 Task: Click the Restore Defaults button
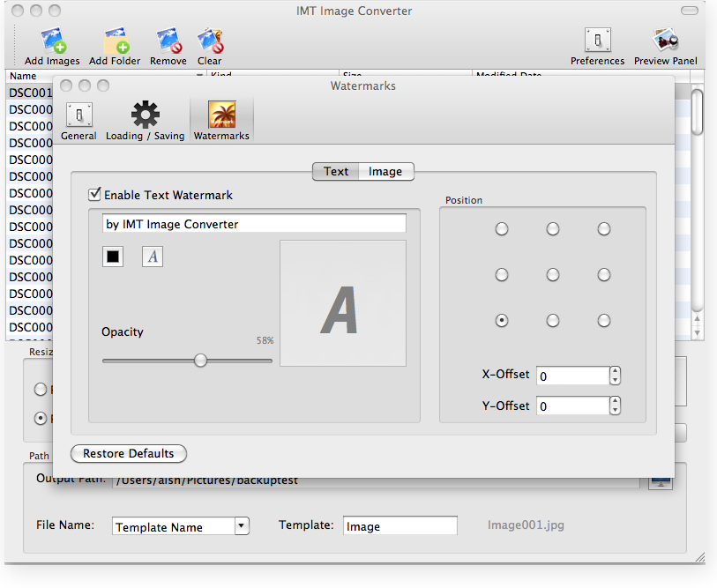click(129, 453)
